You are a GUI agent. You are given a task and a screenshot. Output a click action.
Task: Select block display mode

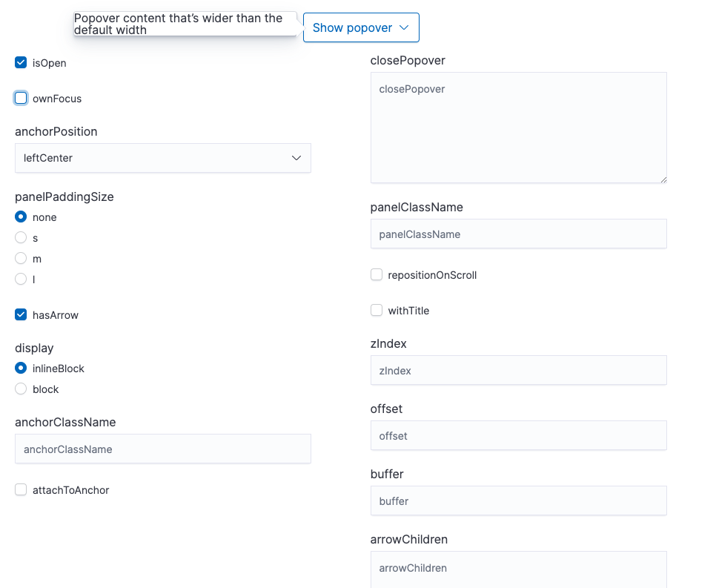click(x=21, y=389)
